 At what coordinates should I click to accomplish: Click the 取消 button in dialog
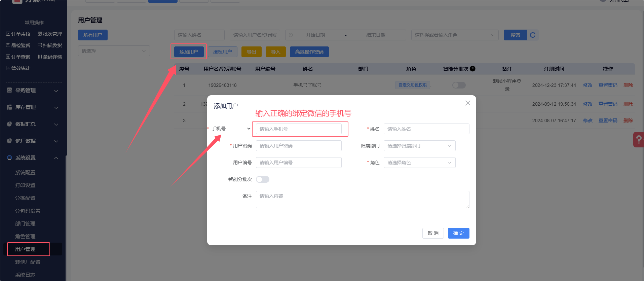point(433,233)
